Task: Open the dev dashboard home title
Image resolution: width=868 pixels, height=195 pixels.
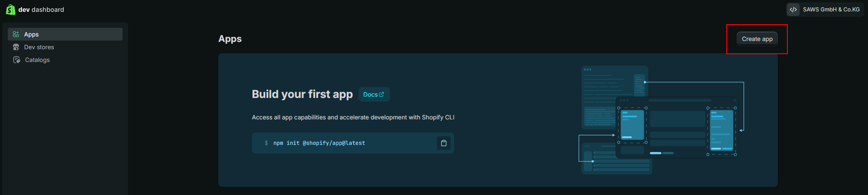Action: (x=41, y=10)
